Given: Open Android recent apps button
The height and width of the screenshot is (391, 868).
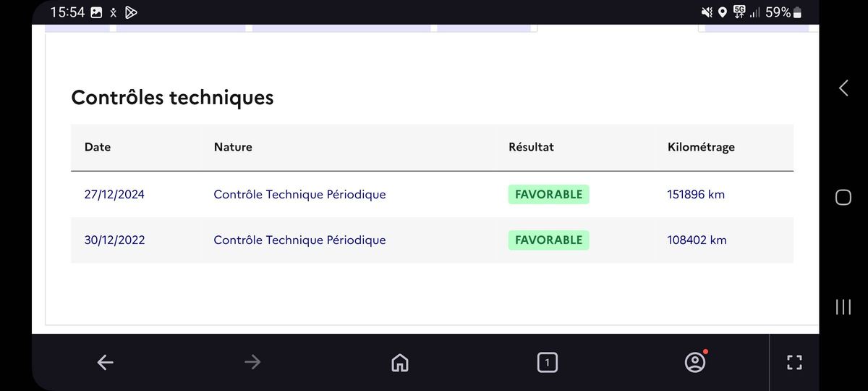Looking at the screenshot, I should point(843,306).
